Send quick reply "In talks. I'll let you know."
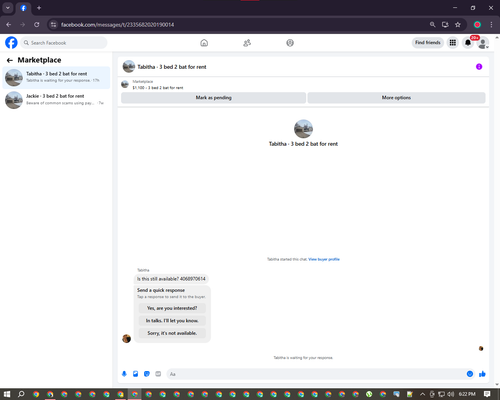The image size is (500, 400). pyautogui.click(x=172, y=321)
